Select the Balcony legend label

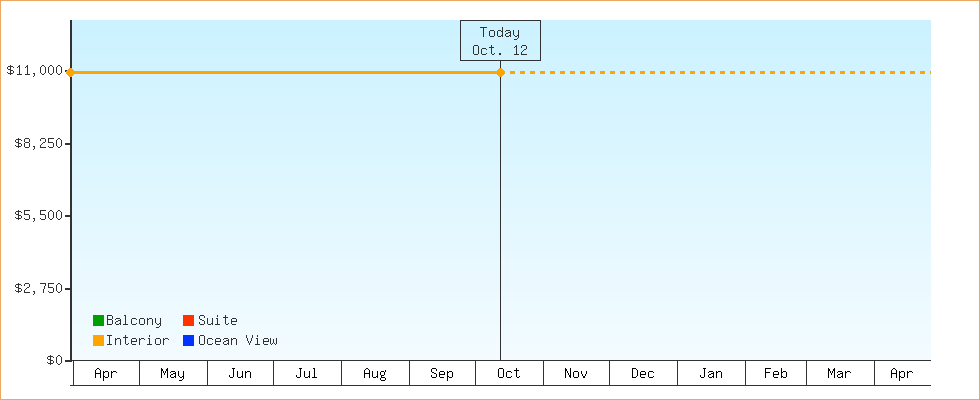click(133, 321)
